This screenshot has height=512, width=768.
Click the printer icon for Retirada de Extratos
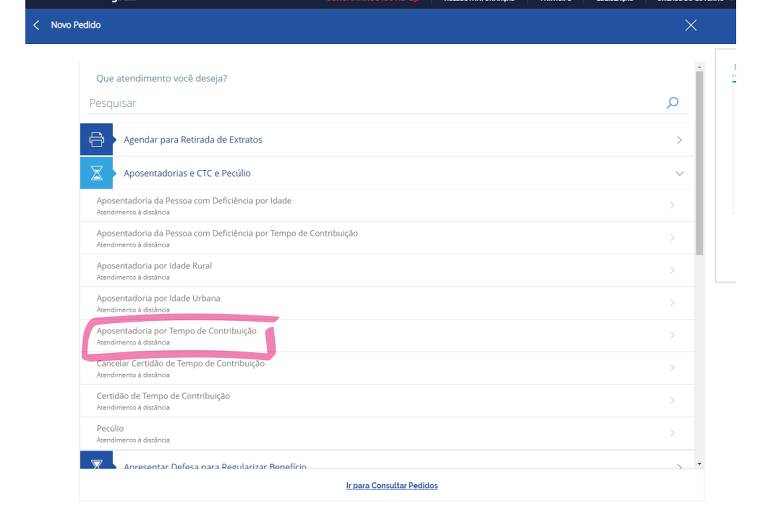(x=97, y=140)
